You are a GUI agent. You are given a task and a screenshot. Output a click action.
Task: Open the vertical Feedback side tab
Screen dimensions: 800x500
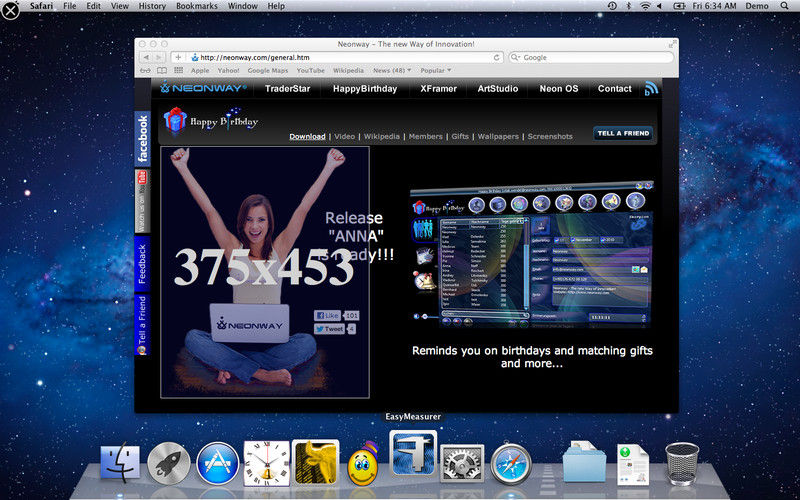pyautogui.click(x=142, y=264)
